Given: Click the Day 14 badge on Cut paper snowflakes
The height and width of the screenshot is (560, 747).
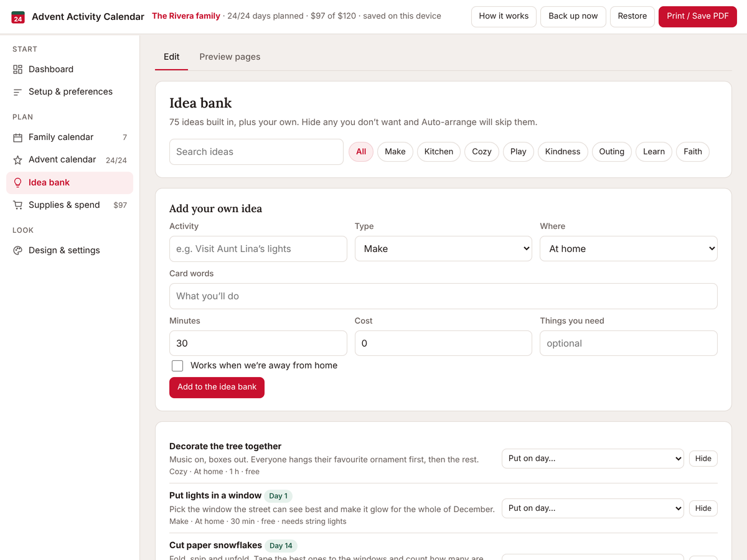Looking at the screenshot, I should pyautogui.click(x=281, y=546).
